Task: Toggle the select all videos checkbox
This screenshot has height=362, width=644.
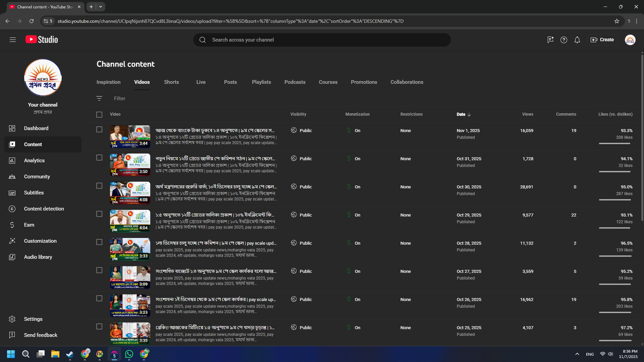Action: pos(99,115)
